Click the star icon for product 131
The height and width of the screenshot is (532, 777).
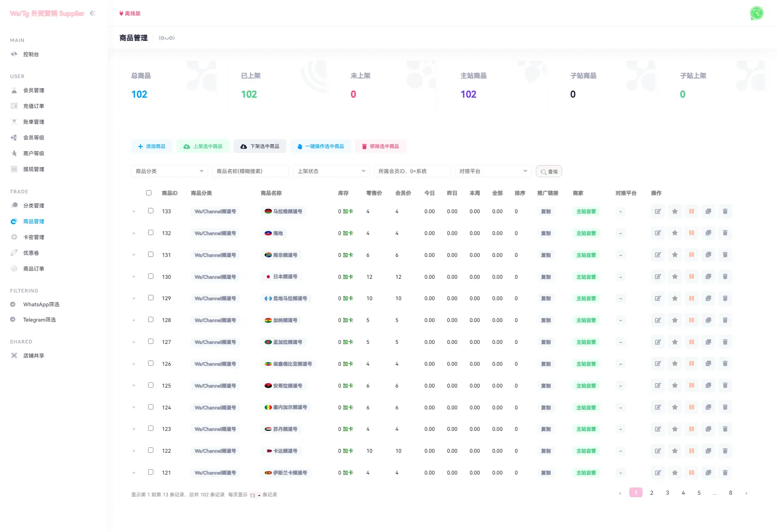[675, 255]
